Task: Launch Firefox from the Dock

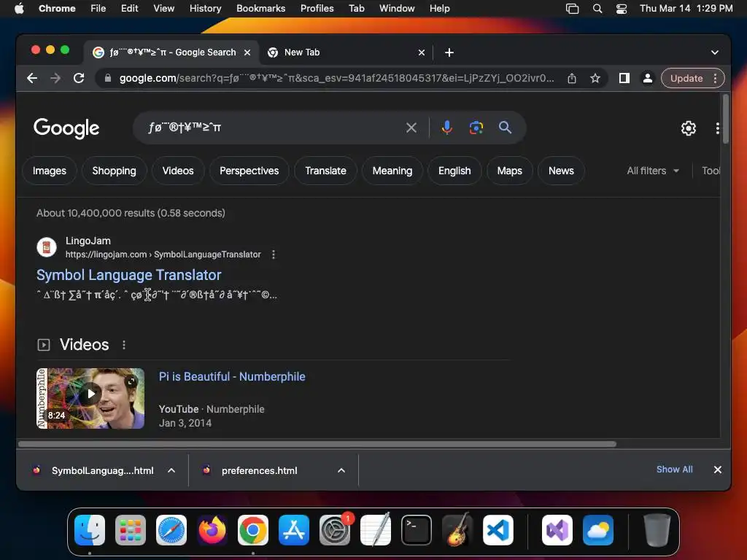Action: pyautogui.click(x=212, y=530)
